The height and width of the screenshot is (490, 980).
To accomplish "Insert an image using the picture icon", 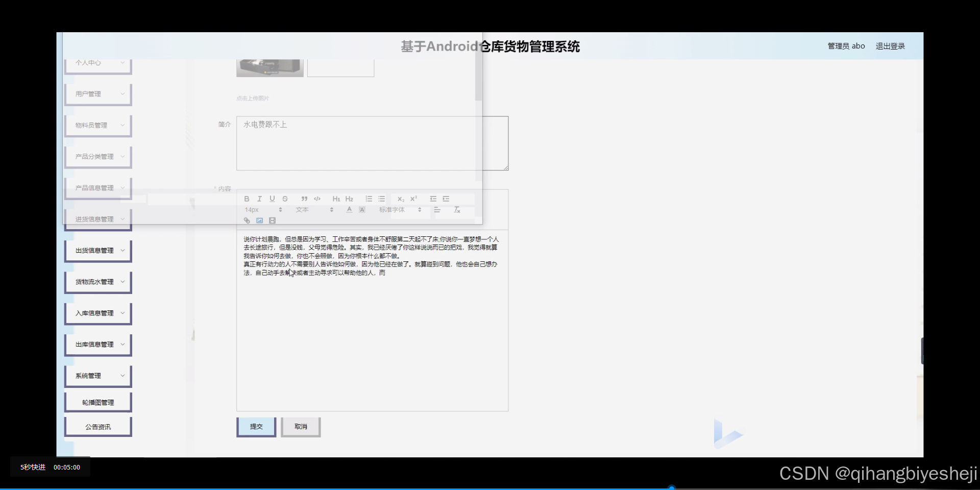I will (x=260, y=220).
